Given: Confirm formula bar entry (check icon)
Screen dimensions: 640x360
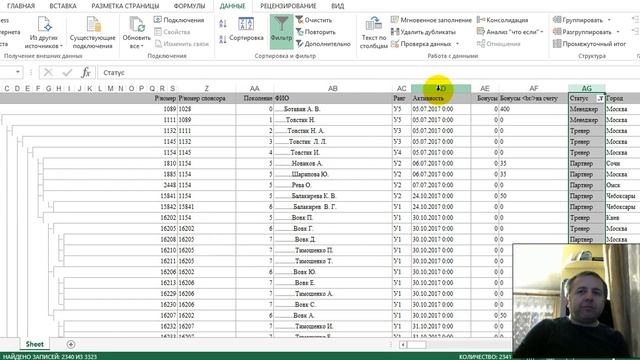Looking at the screenshot, I should [67, 73].
